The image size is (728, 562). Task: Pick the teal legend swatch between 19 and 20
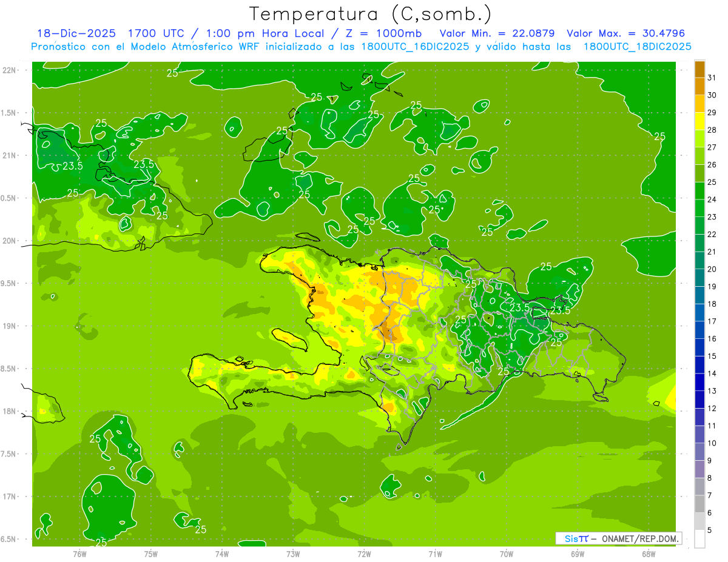[x=699, y=278]
